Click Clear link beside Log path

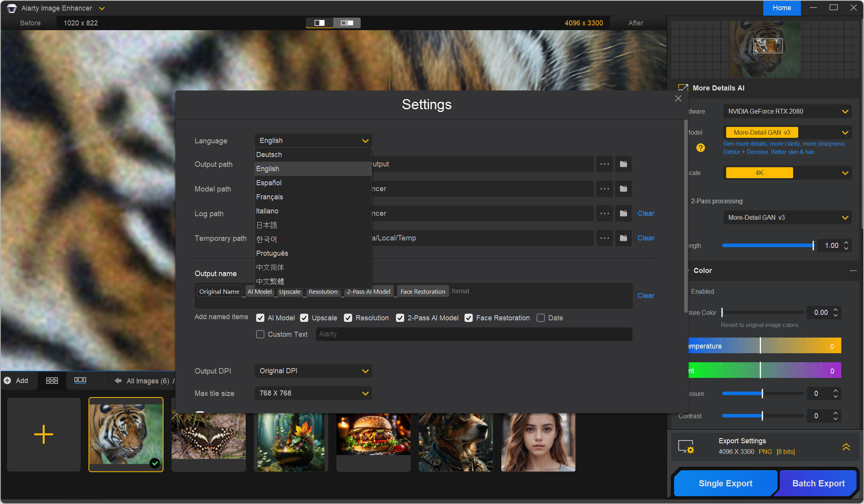[645, 213]
